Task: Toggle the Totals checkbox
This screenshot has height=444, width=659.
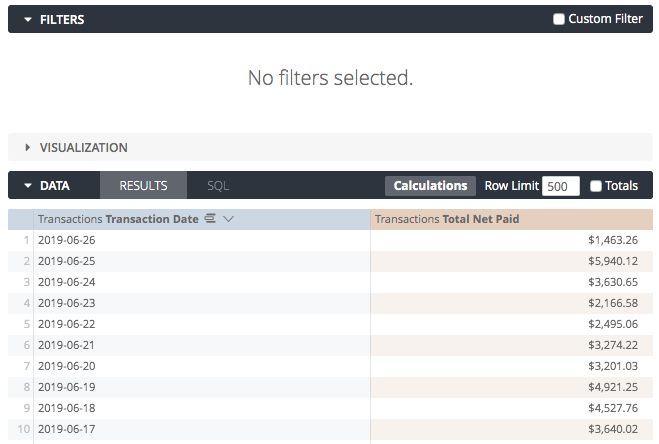Action: (596, 186)
